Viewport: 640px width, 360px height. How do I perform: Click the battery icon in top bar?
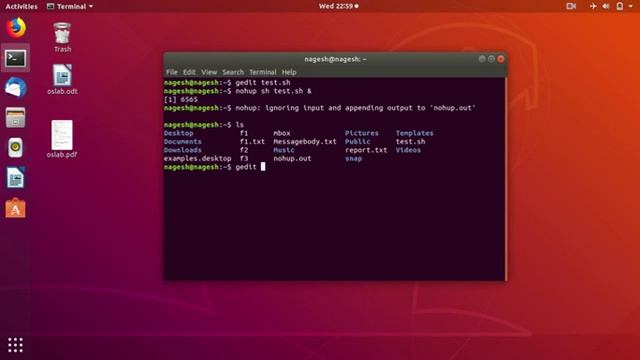(620, 6)
